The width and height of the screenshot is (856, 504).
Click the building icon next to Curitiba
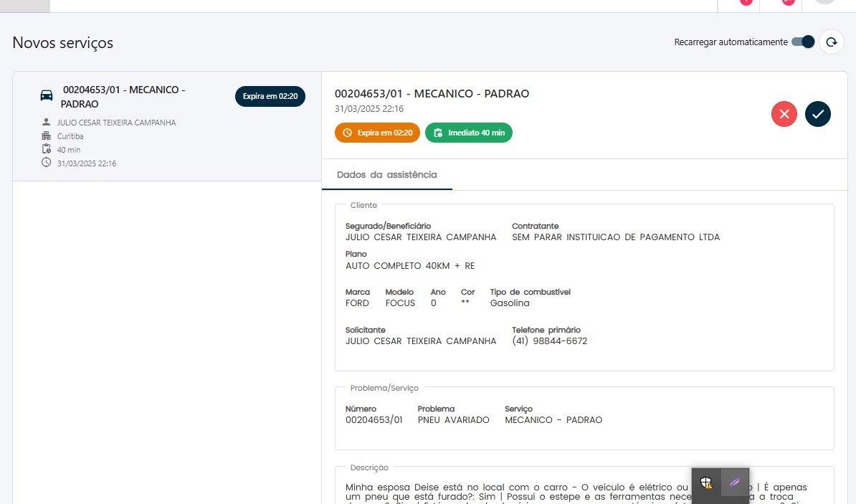click(x=47, y=136)
